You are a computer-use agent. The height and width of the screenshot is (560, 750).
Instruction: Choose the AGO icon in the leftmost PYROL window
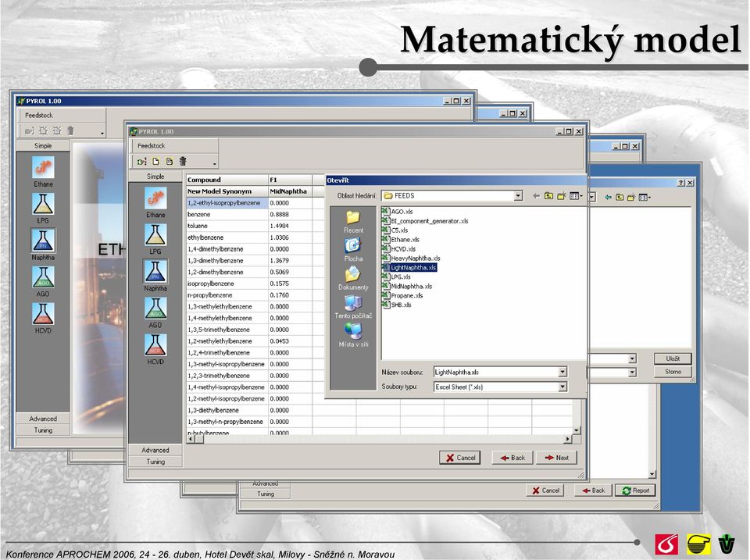point(43,277)
